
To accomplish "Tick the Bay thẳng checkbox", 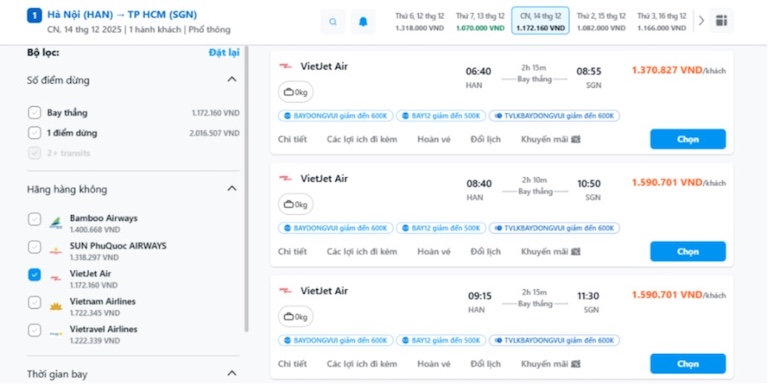I will 34,113.
